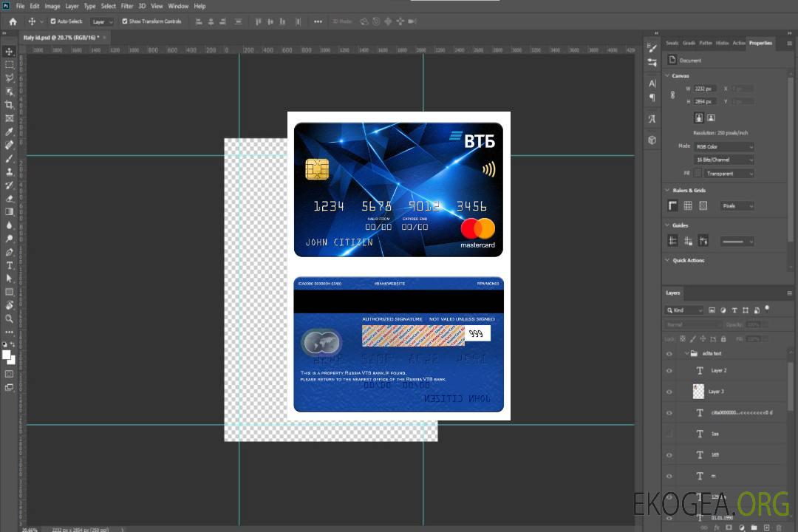This screenshot has height=532, width=798.
Task: Open the 3D panel cube icon
Action: click(x=652, y=140)
